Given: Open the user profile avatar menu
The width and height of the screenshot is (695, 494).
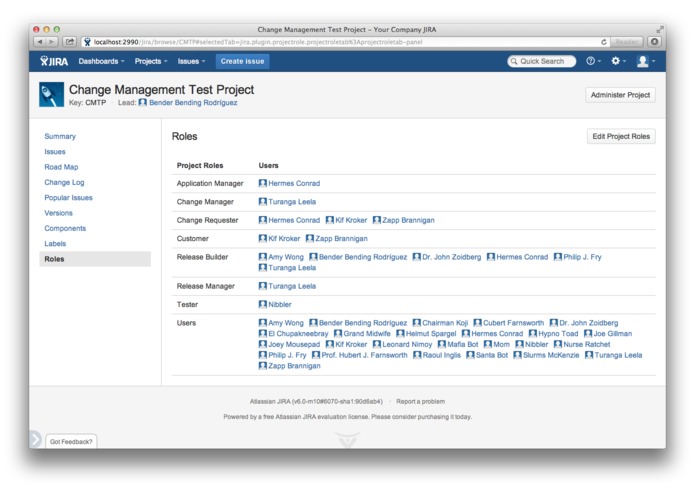Looking at the screenshot, I should (645, 61).
